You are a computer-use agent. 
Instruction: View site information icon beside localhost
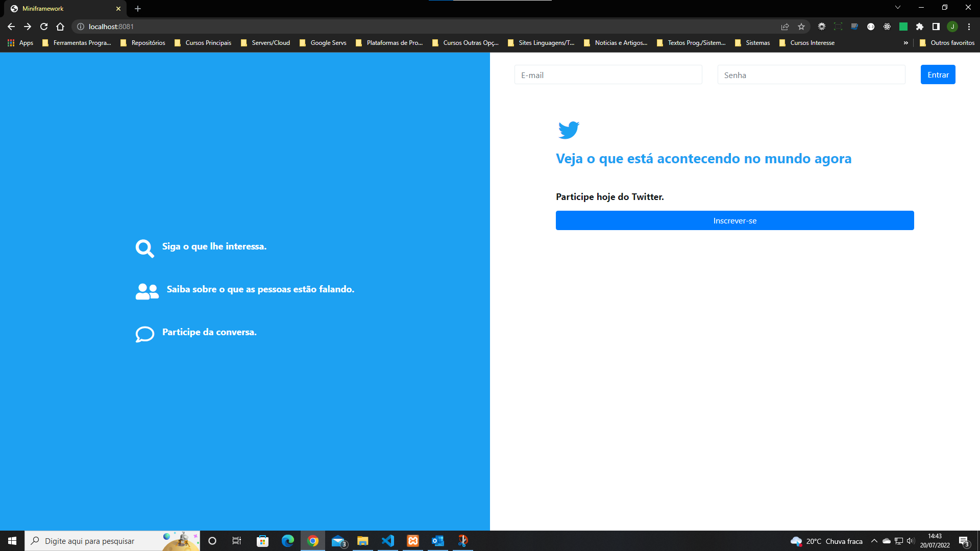click(x=80, y=27)
